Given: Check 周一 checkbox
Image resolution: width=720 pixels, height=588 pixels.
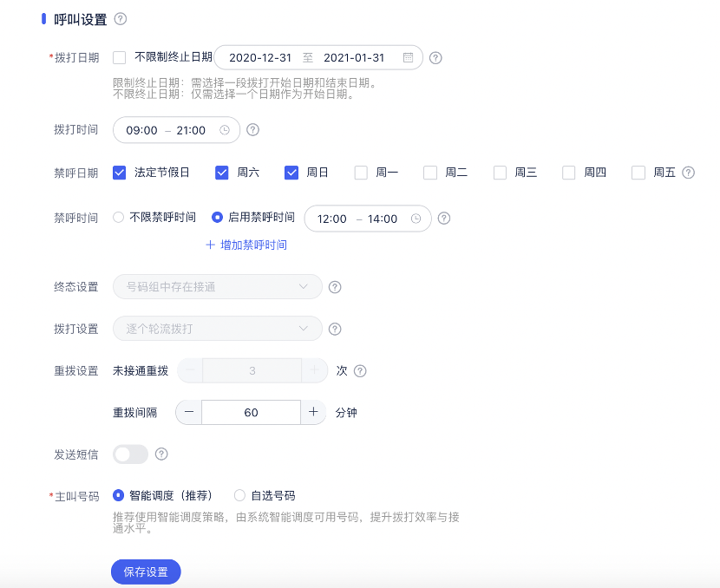Looking at the screenshot, I should click(361, 173).
